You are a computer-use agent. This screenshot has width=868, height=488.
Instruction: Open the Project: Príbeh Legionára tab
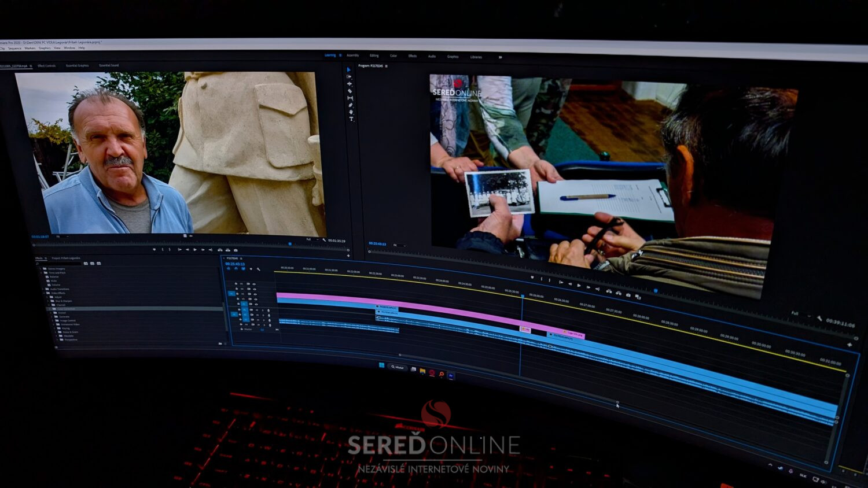pos(66,258)
